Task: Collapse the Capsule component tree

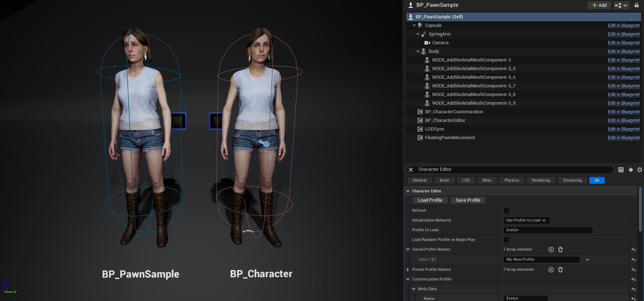Action: tap(414, 26)
